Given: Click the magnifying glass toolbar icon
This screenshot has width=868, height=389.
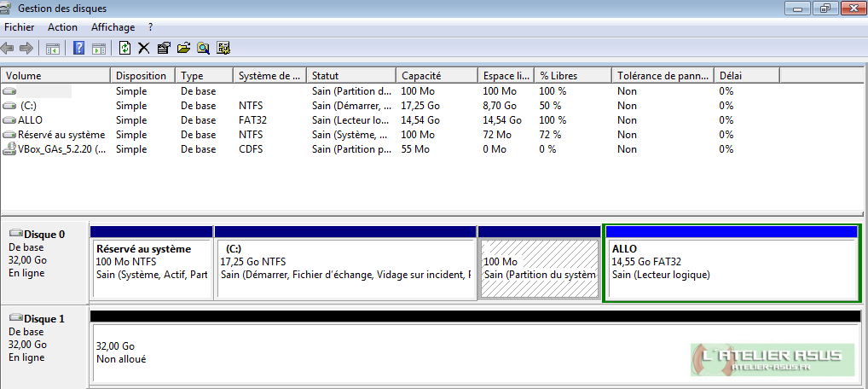Looking at the screenshot, I should [204, 48].
